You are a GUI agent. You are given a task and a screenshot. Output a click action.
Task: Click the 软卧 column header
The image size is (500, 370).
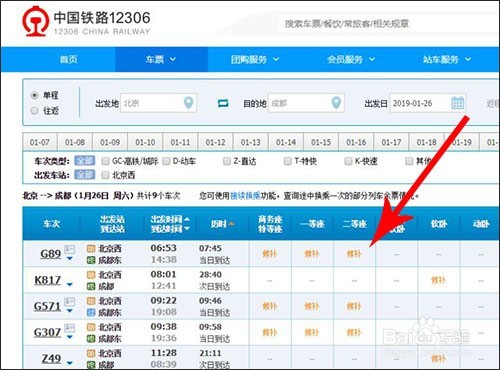tap(438, 224)
